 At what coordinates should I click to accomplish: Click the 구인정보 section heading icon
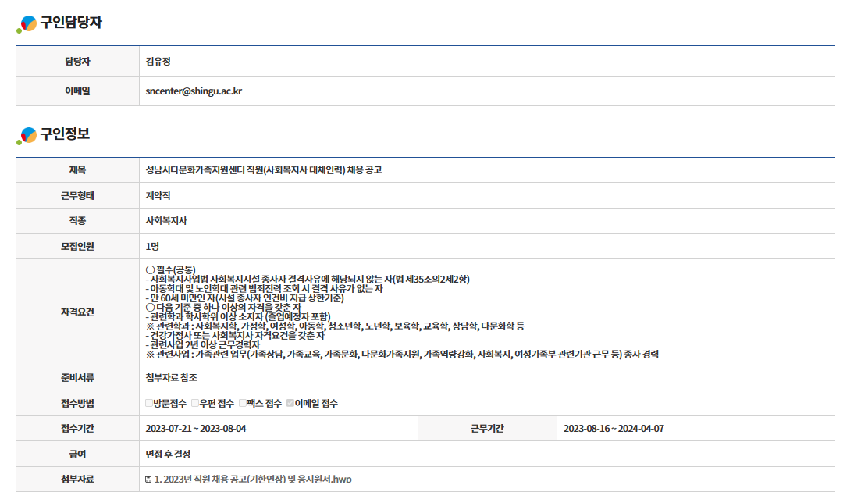click(x=27, y=135)
